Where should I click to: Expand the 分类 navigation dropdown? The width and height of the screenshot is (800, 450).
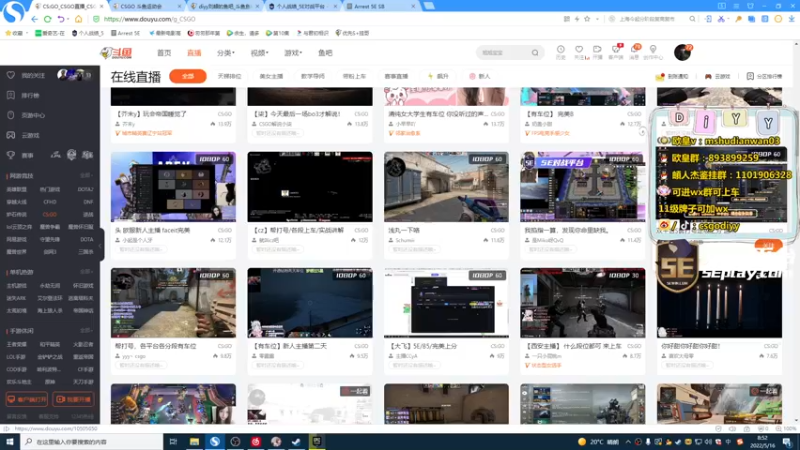point(226,53)
